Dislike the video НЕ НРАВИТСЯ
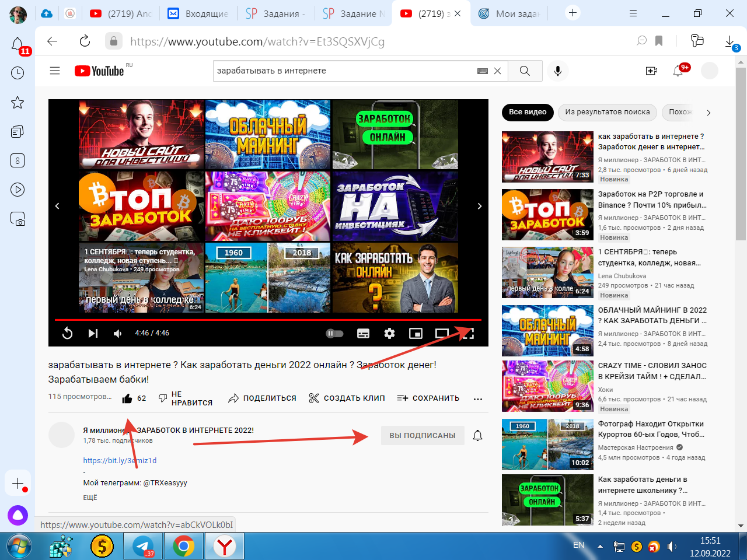The image size is (747, 560). click(x=186, y=398)
